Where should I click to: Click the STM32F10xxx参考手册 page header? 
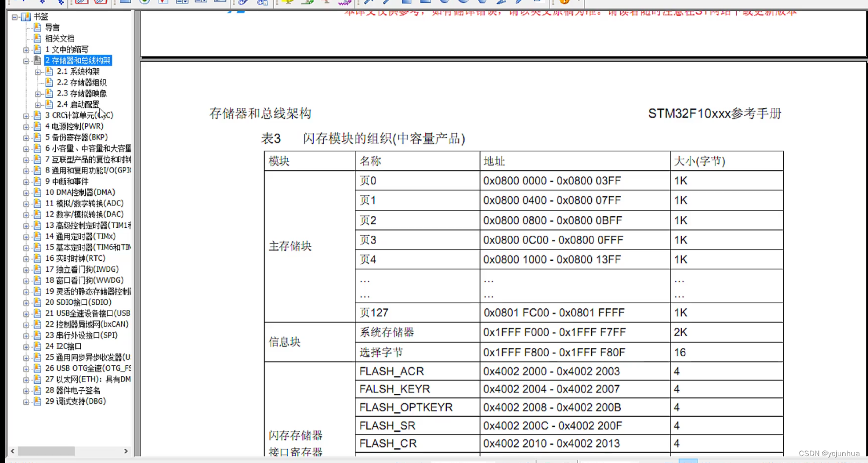714,114
